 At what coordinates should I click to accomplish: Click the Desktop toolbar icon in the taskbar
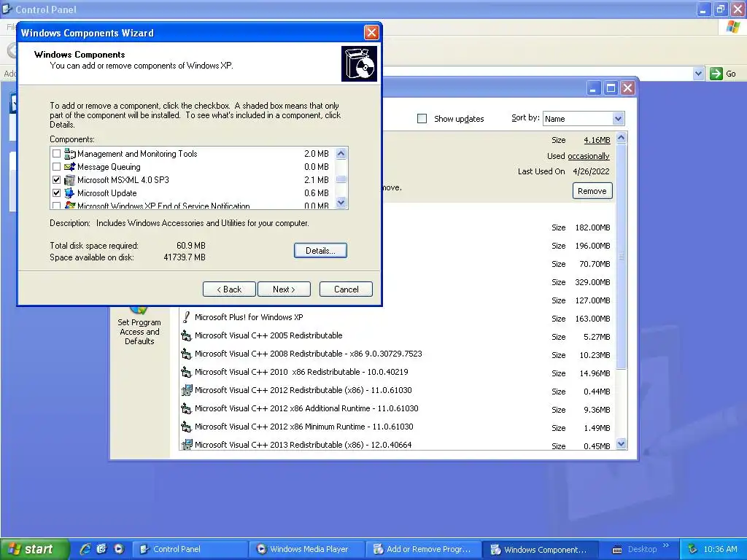coord(616,550)
